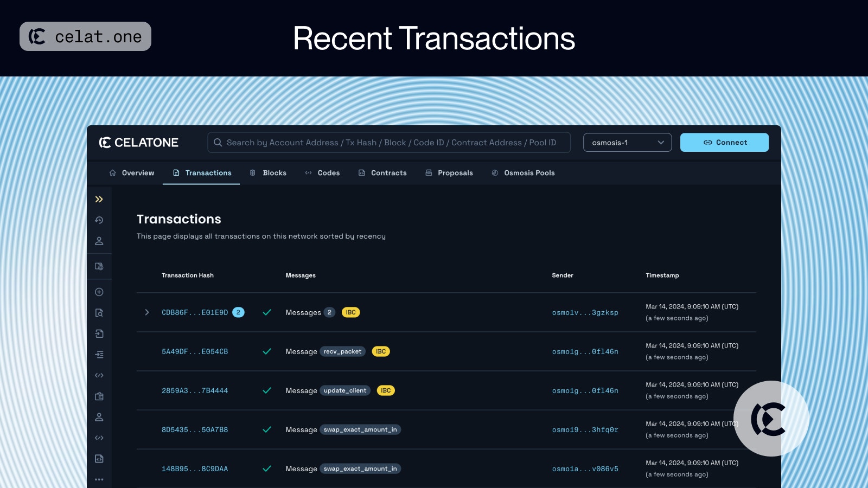Click the code brackets icon above the code-file icon
This screenshot has height=488, width=868.
tap(99, 438)
